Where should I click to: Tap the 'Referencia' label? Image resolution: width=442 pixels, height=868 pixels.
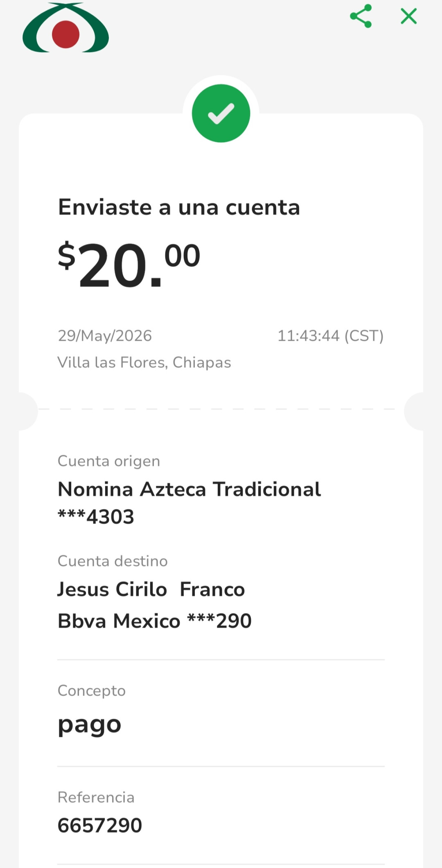point(96,797)
